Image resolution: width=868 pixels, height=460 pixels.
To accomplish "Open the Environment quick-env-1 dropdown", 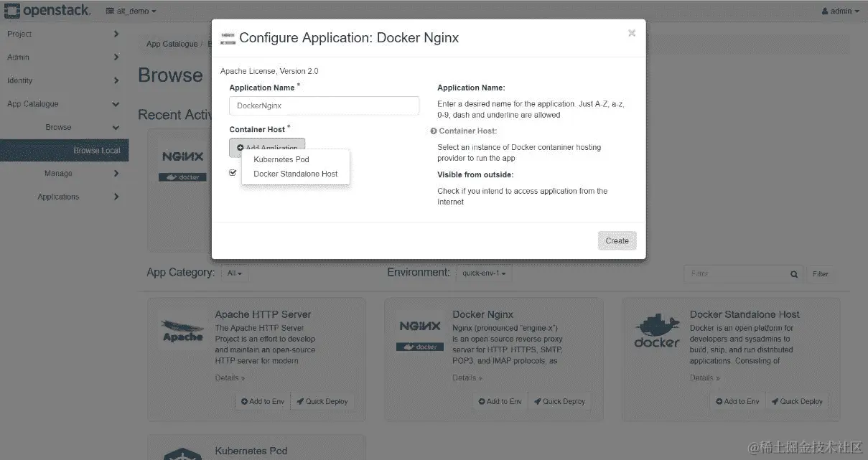I will point(485,273).
